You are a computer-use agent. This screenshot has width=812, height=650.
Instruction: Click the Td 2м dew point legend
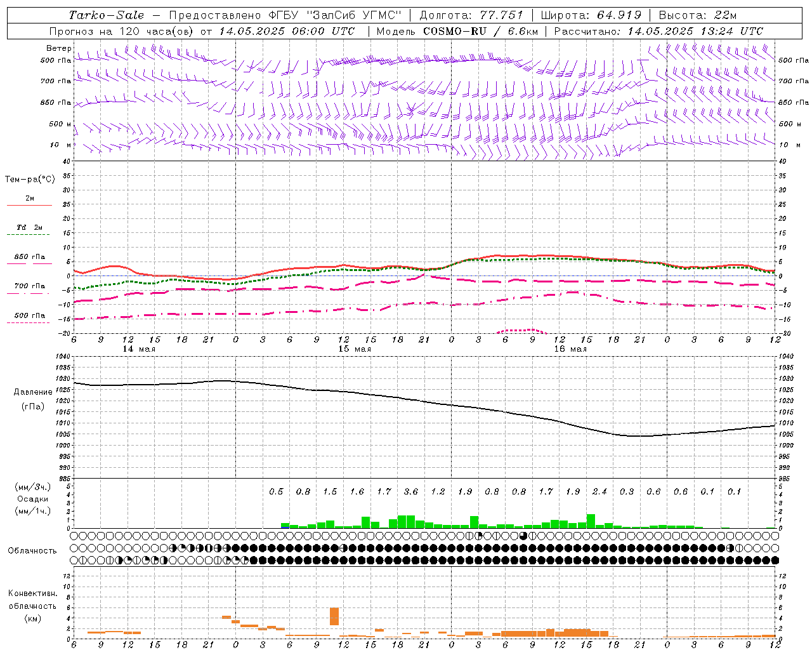click(30, 227)
